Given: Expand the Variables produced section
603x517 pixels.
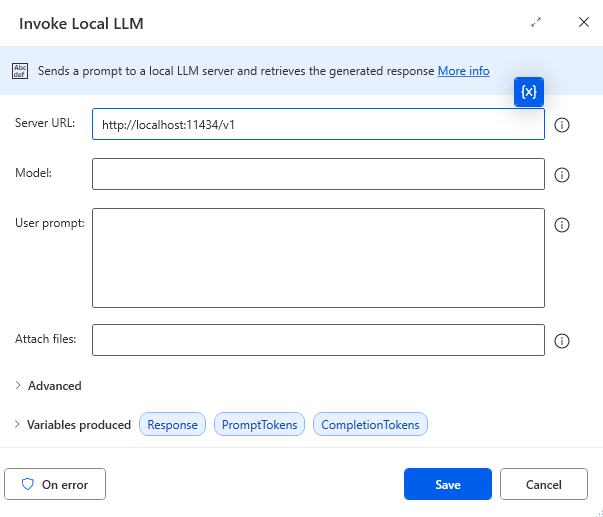Looking at the screenshot, I should [x=72, y=425].
